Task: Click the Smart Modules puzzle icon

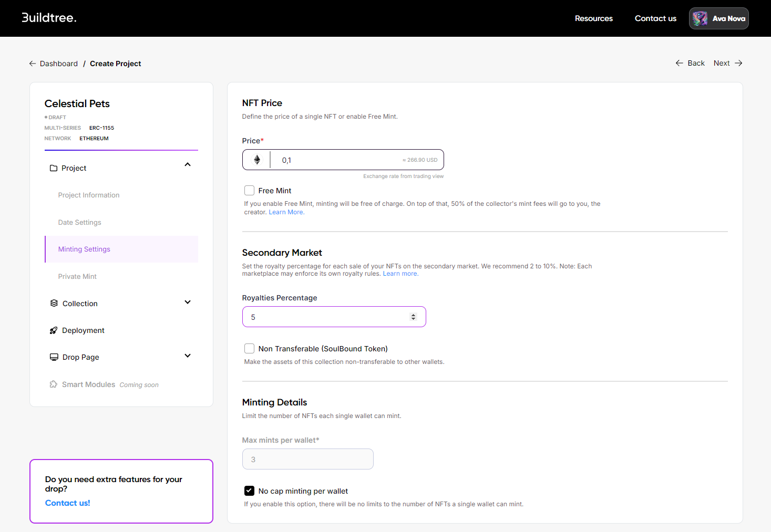Action: (54, 384)
